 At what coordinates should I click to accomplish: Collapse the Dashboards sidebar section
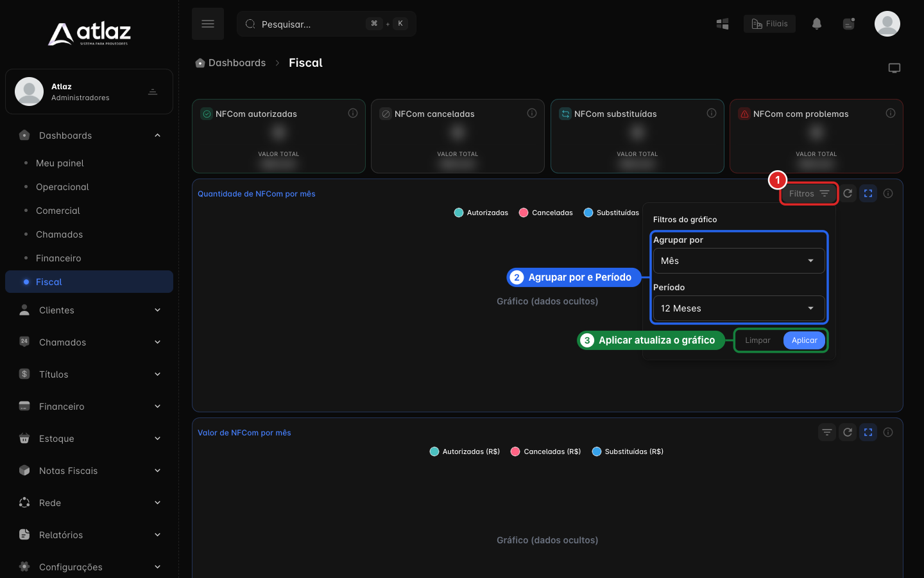pyautogui.click(x=89, y=136)
